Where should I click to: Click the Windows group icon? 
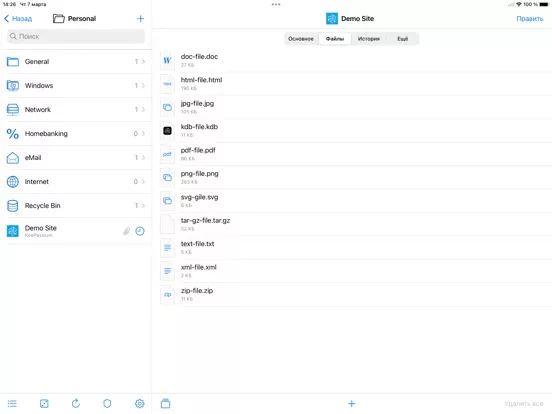[x=13, y=86]
